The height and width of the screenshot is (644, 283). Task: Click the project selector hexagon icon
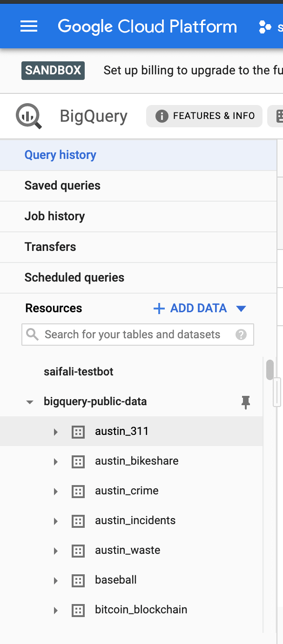265,27
